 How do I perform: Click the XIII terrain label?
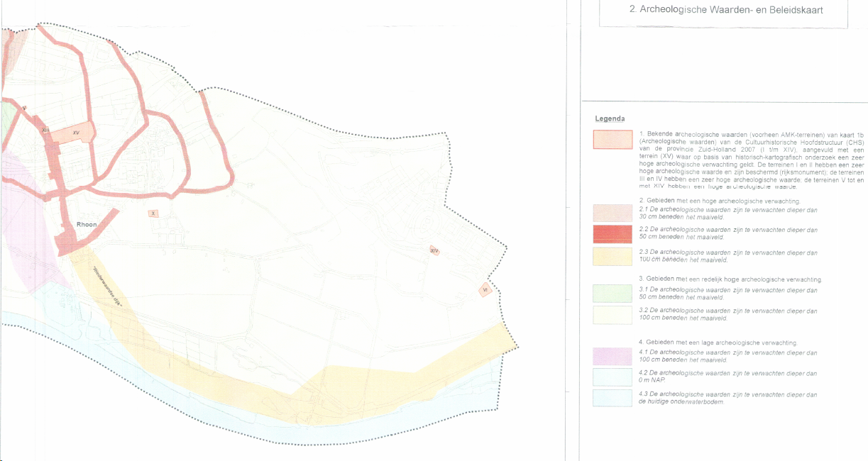coord(45,130)
